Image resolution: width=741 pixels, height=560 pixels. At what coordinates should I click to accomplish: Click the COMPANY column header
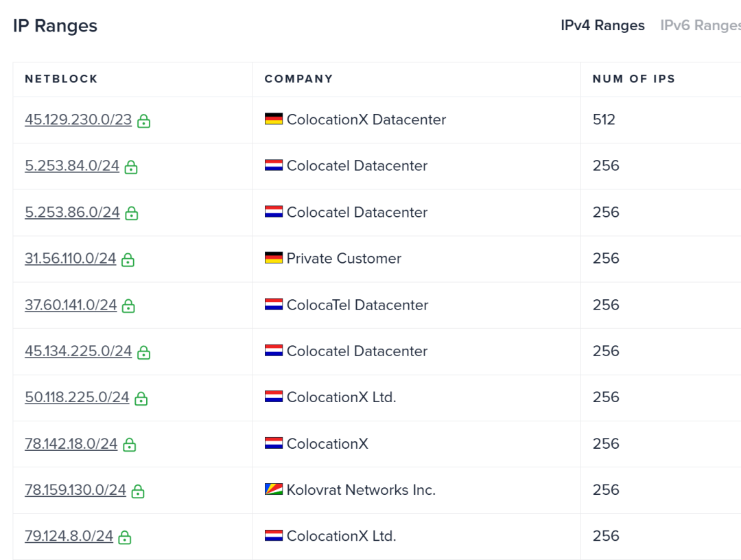[x=298, y=79]
